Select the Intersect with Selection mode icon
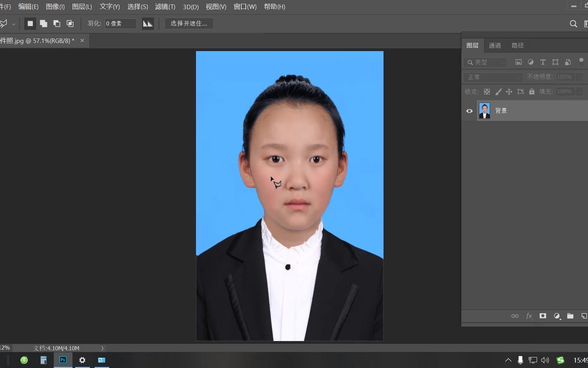 click(70, 24)
